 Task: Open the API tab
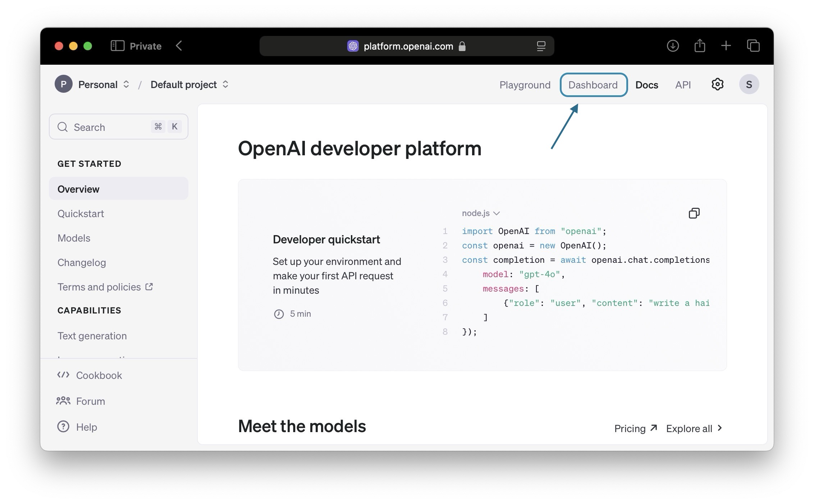(x=683, y=85)
